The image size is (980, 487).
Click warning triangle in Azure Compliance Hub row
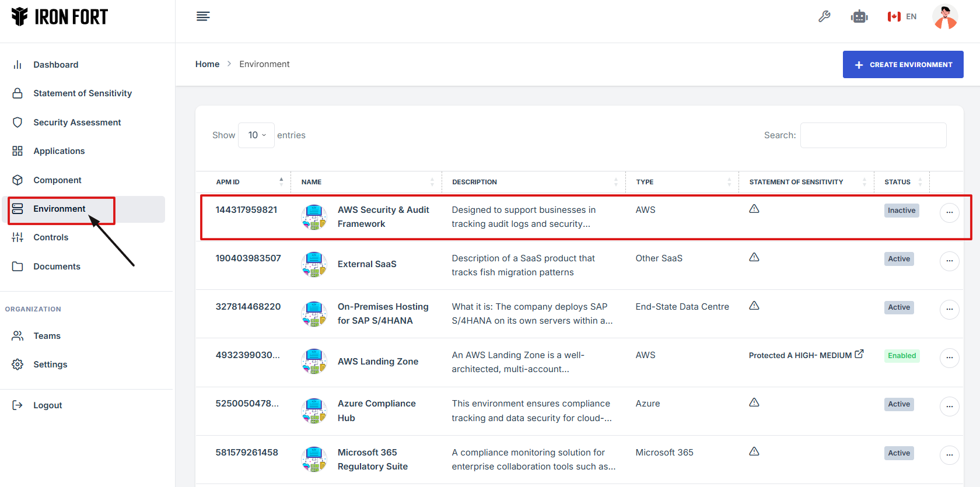tap(754, 402)
